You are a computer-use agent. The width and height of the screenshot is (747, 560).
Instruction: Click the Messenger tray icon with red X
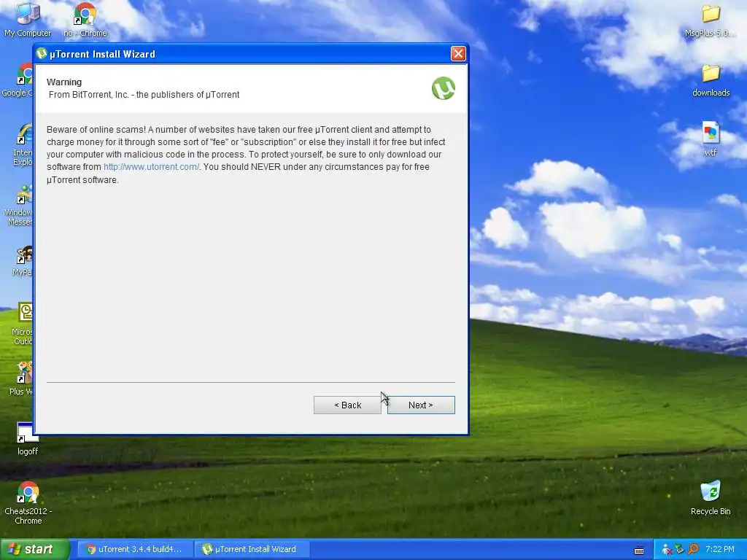(667, 550)
